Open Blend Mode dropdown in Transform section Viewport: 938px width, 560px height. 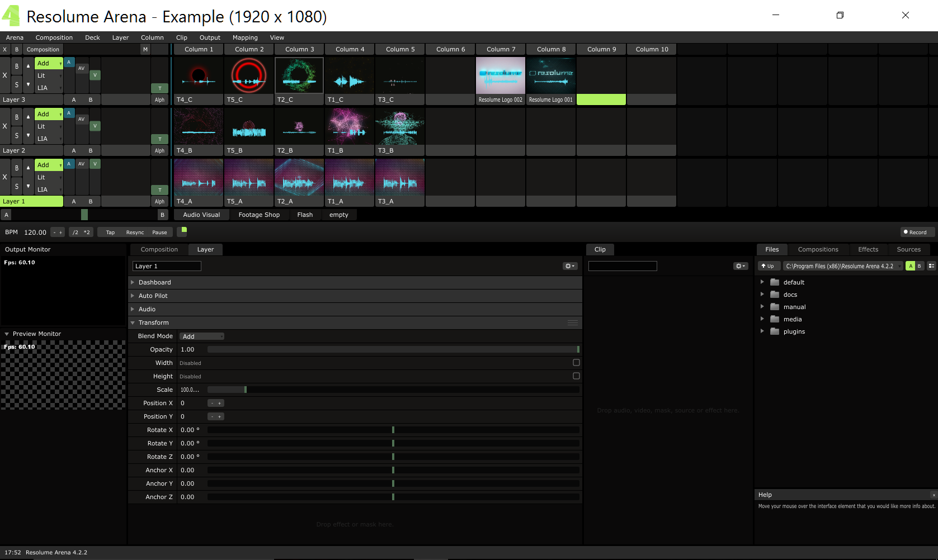tap(201, 336)
